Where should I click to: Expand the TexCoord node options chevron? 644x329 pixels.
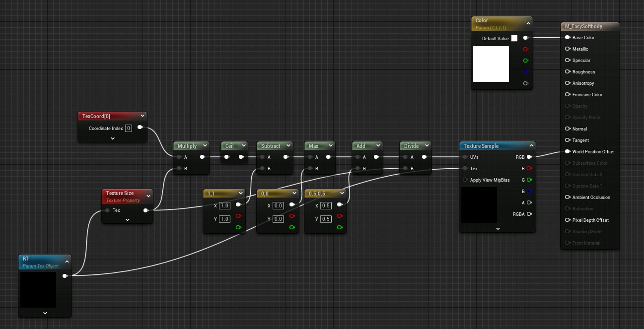[x=113, y=138]
